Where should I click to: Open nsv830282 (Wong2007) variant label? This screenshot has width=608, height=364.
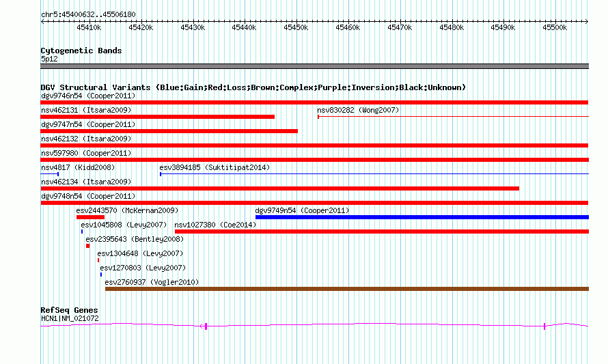click(x=358, y=110)
